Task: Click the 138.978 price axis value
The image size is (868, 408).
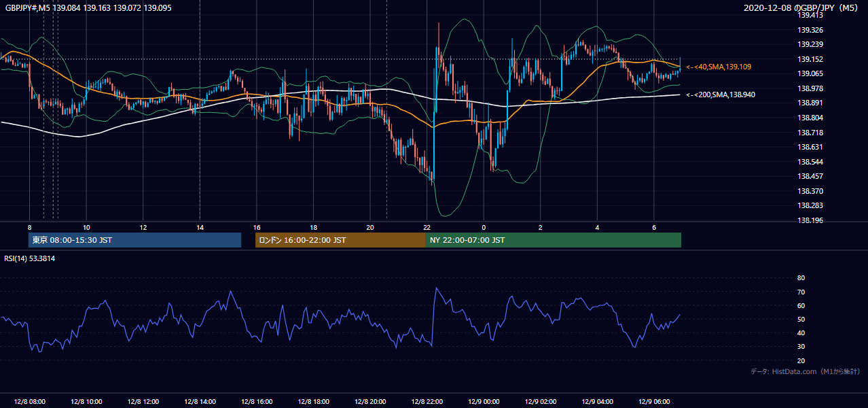Action: coord(810,88)
